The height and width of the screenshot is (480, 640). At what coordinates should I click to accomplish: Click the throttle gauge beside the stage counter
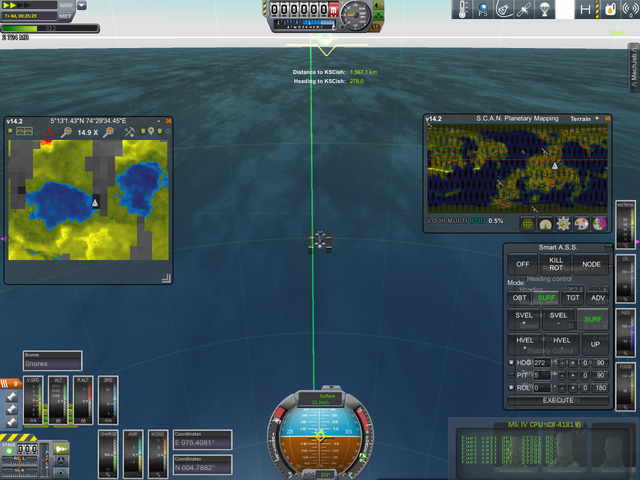point(46,460)
